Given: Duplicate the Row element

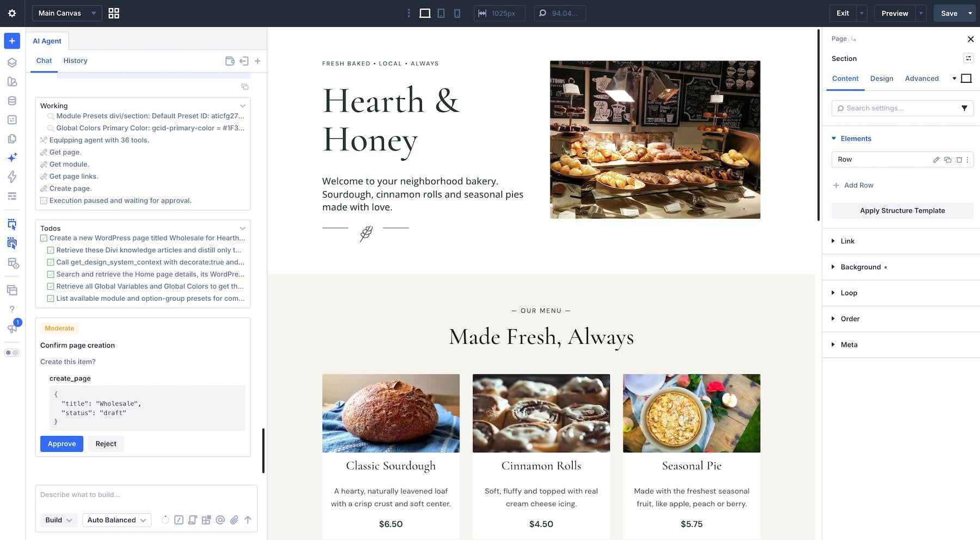Looking at the screenshot, I should [x=947, y=160].
